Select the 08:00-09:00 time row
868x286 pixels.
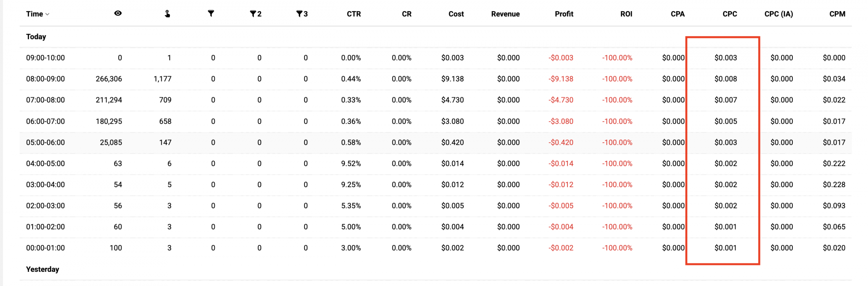[x=435, y=79]
